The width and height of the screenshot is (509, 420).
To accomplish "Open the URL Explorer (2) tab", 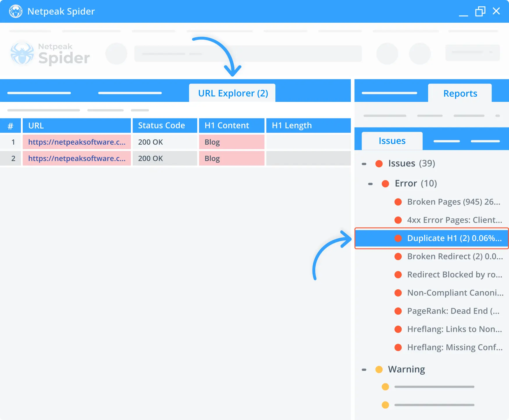I will 232,93.
